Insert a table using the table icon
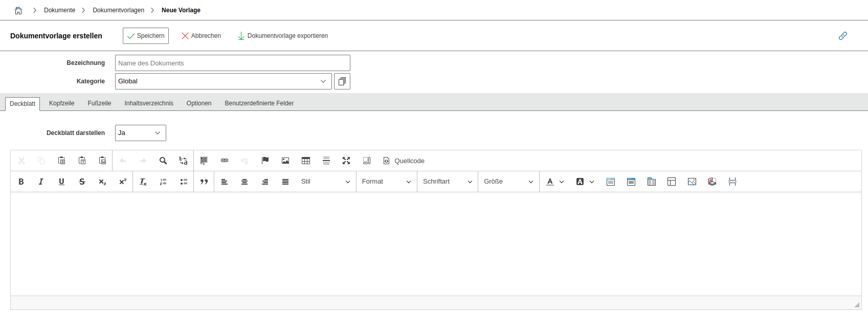The width and height of the screenshot is (868, 315). pos(306,161)
